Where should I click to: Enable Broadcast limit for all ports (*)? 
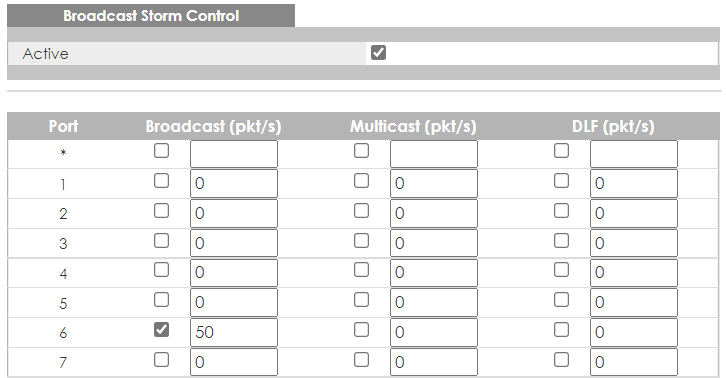coord(161,151)
